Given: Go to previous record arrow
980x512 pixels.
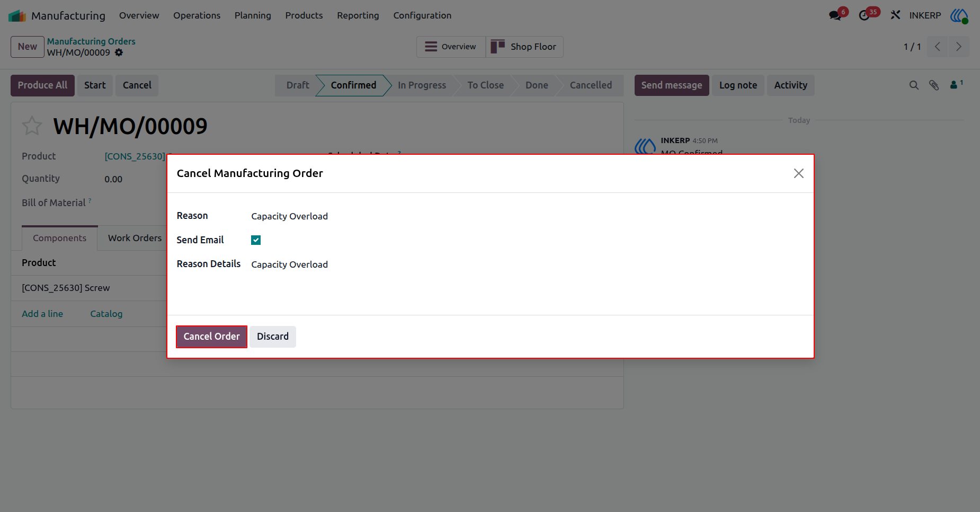Looking at the screenshot, I should [938, 47].
